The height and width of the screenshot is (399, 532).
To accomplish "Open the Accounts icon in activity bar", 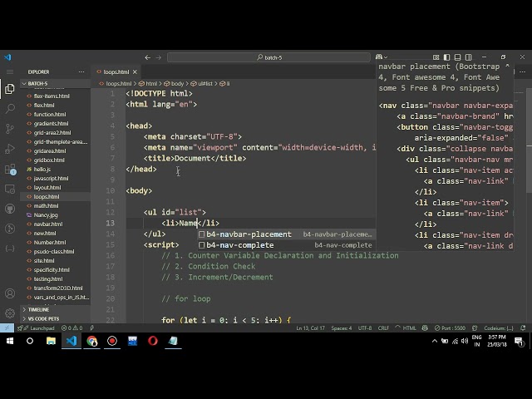I will pos(10,293).
